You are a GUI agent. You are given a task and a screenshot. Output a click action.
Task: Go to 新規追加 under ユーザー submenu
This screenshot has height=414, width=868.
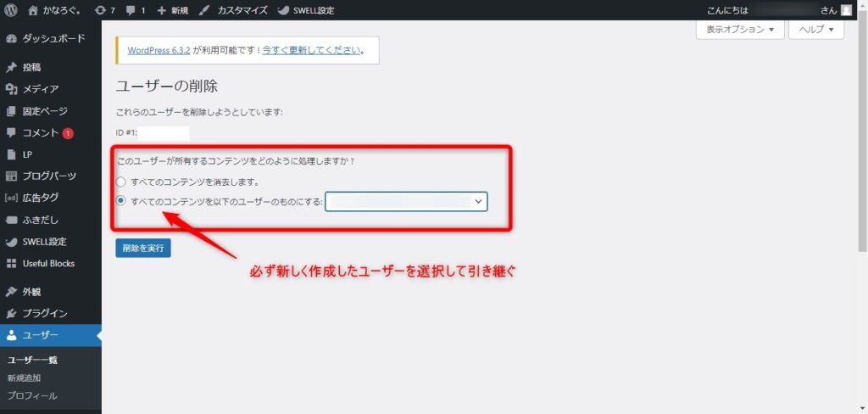click(x=24, y=378)
